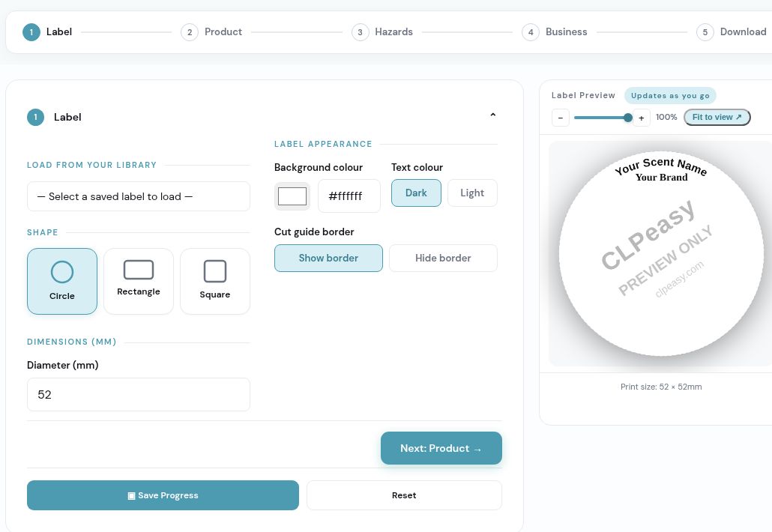Open the background colour swatch picker

point(292,196)
